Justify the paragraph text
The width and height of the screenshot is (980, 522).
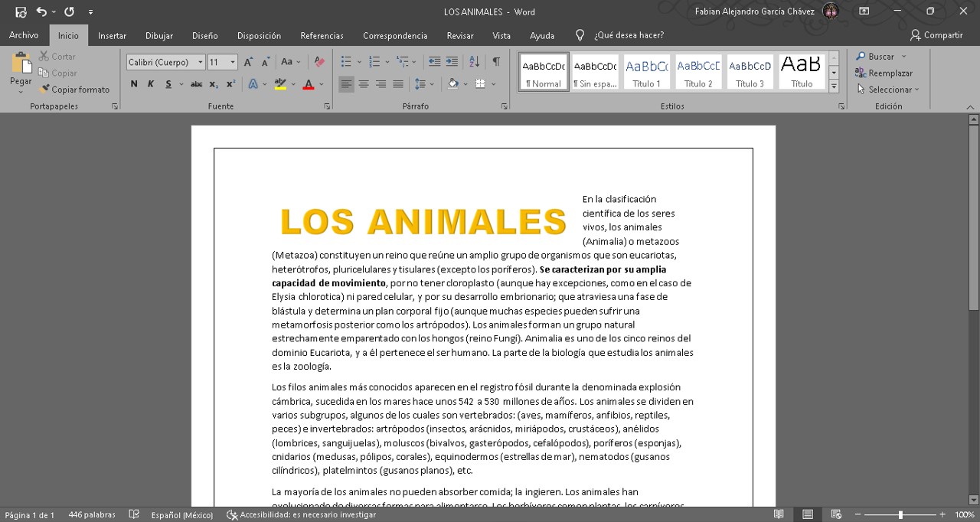tap(398, 84)
